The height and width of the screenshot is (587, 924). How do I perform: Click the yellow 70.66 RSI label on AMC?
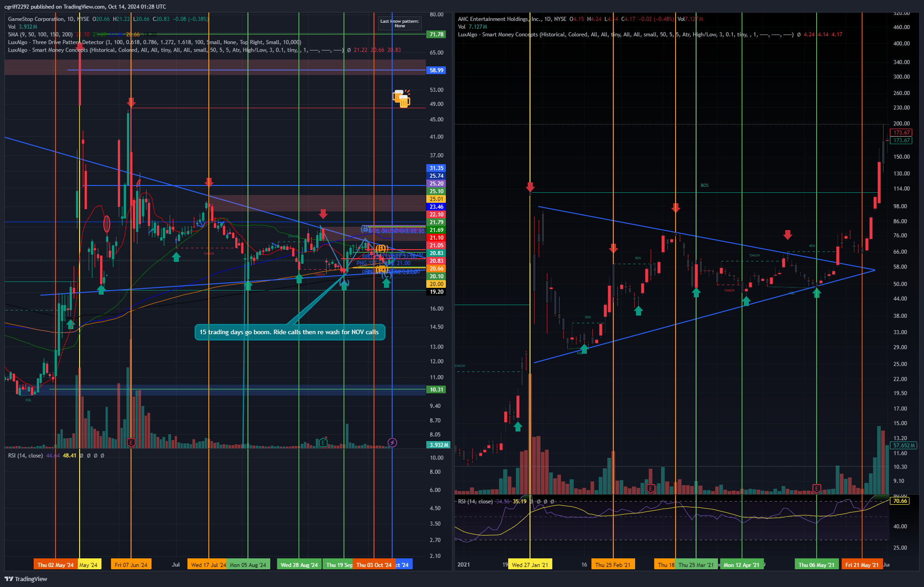point(900,501)
